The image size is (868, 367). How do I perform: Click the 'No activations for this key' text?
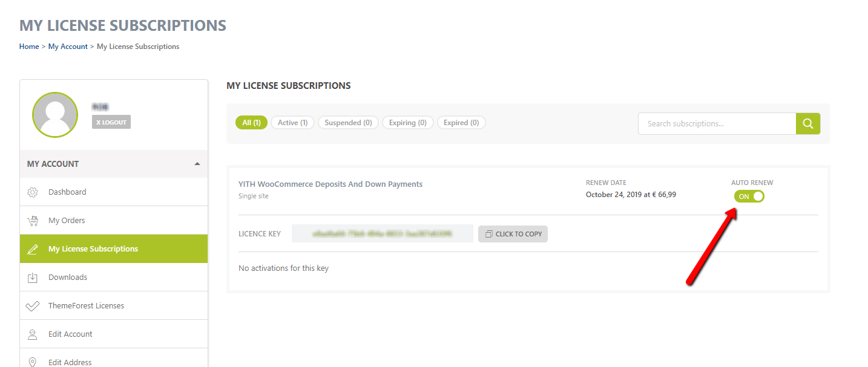pyautogui.click(x=283, y=268)
